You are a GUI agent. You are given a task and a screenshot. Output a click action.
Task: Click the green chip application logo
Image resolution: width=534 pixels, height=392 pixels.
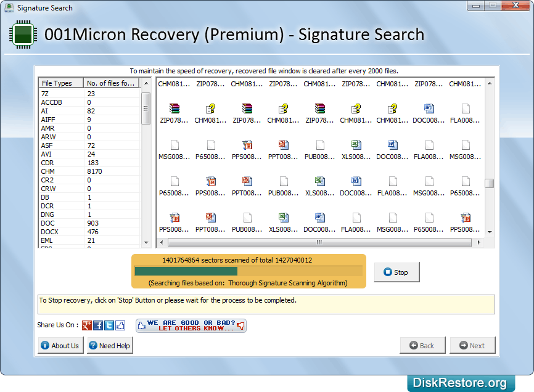click(23, 35)
